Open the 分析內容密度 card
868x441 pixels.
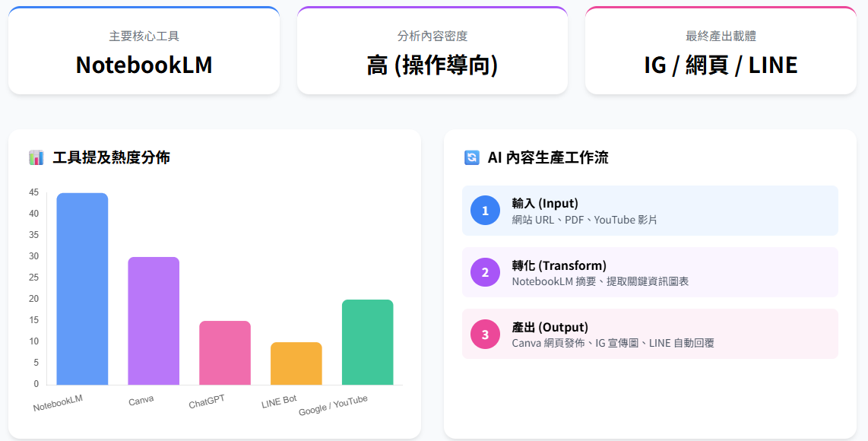432,50
